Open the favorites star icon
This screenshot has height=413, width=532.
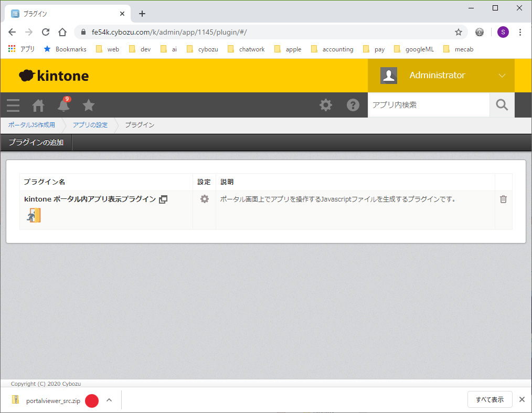pyautogui.click(x=89, y=105)
